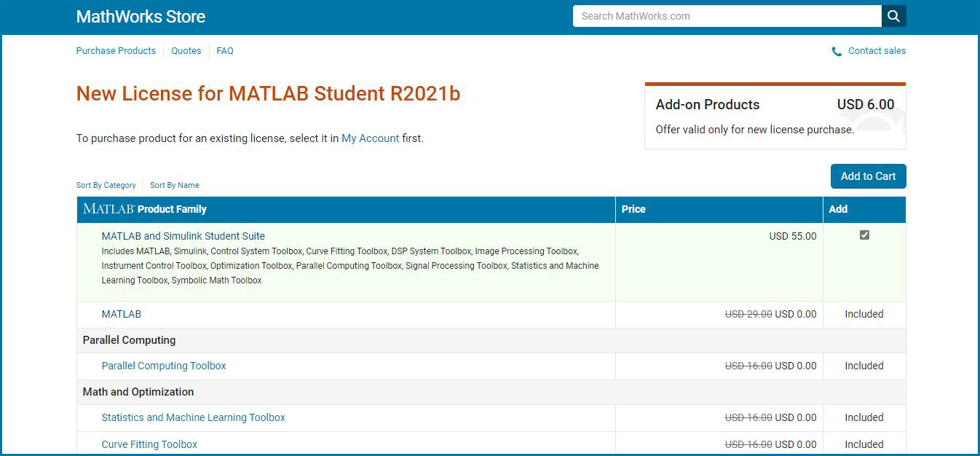Screen dimensions: 980x456
Task: Click Included in Parallel Computing Toolbox row
Action: pyautogui.click(x=864, y=366)
